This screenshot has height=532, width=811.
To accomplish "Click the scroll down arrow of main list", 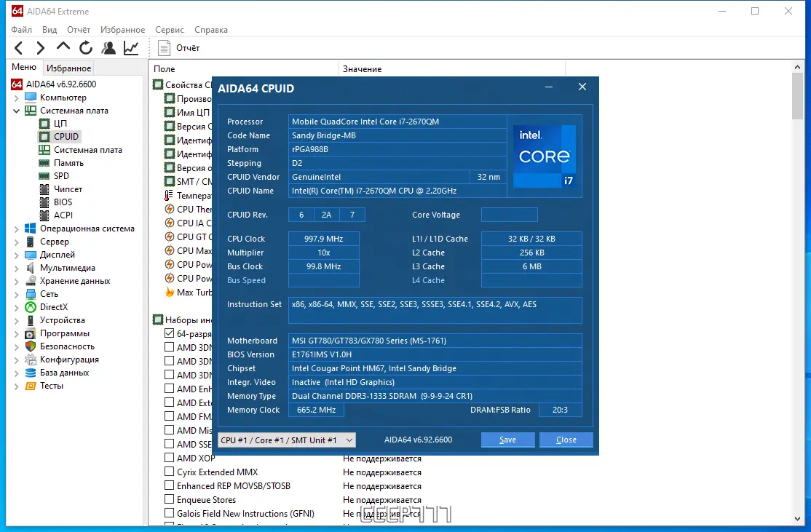I will pyautogui.click(x=797, y=519).
